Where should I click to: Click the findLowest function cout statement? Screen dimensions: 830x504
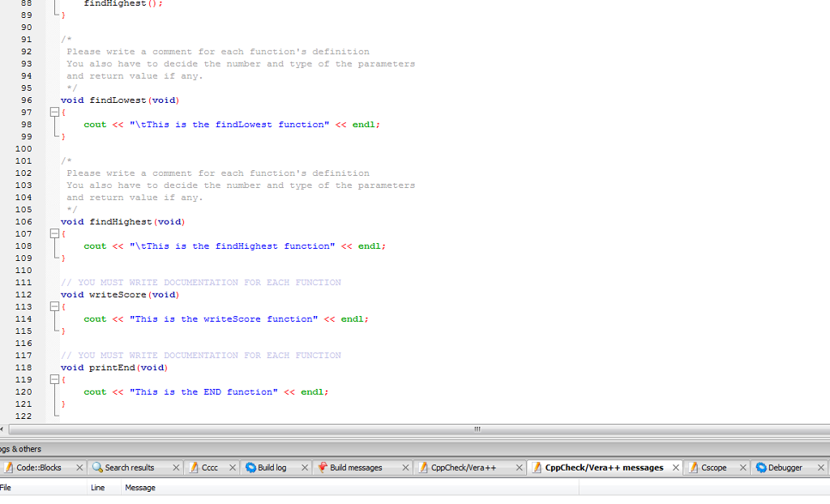tap(232, 125)
